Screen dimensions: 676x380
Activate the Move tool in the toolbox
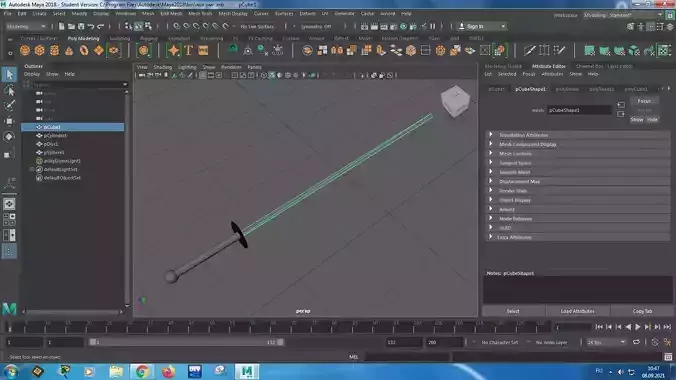click(9, 121)
